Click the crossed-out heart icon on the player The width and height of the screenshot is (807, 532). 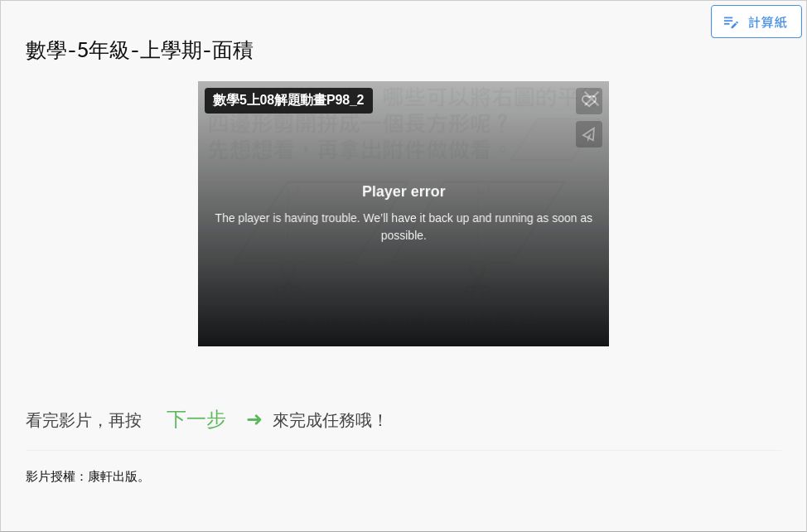pos(589,100)
